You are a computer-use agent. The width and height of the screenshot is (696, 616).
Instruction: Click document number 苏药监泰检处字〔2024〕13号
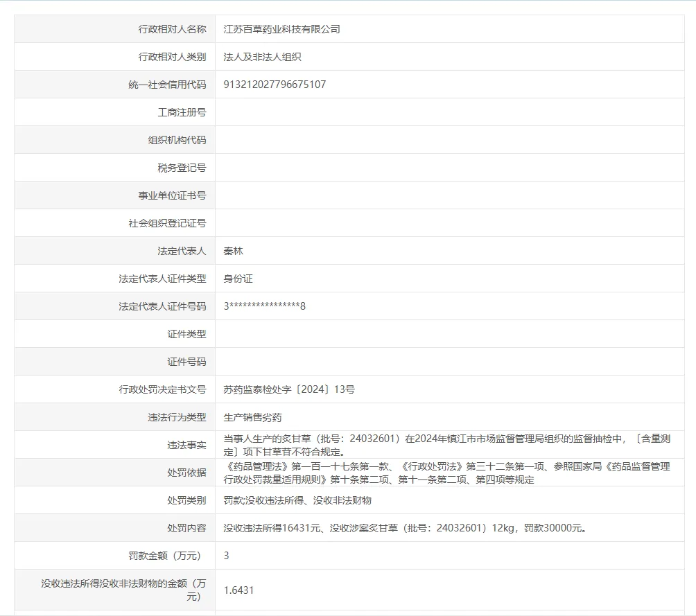pyautogui.click(x=289, y=389)
